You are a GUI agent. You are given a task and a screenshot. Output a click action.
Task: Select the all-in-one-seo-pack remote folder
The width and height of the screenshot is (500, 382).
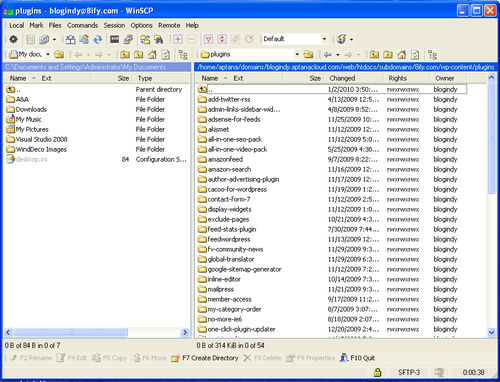tap(230, 139)
